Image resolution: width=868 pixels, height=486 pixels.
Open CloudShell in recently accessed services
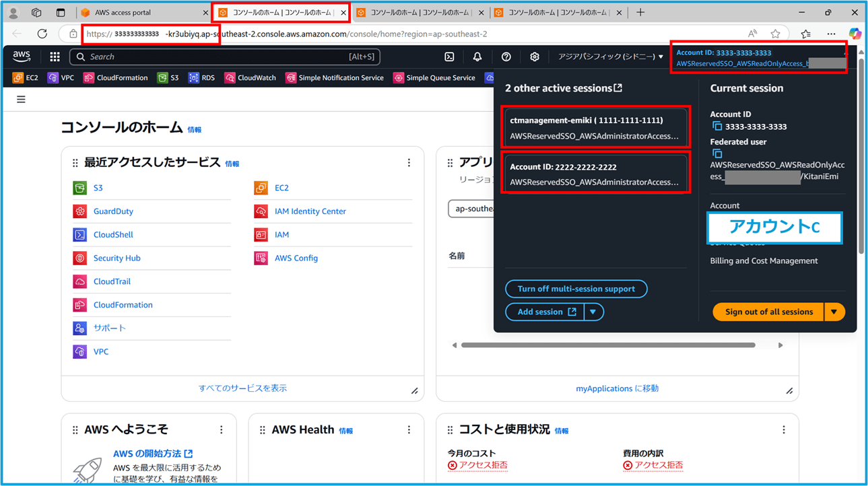[x=113, y=235]
